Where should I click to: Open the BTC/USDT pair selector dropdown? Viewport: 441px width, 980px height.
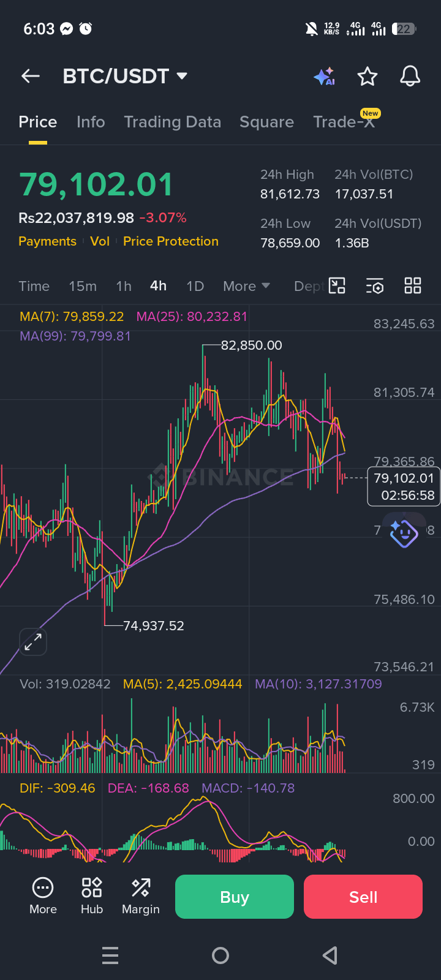click(125, 76)
